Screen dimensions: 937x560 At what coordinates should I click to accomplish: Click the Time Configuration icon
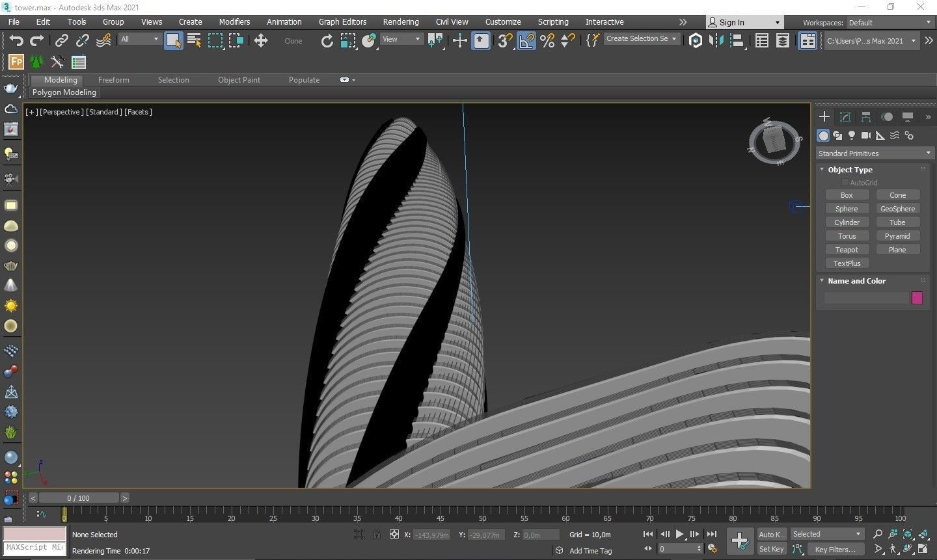[713, 548]
